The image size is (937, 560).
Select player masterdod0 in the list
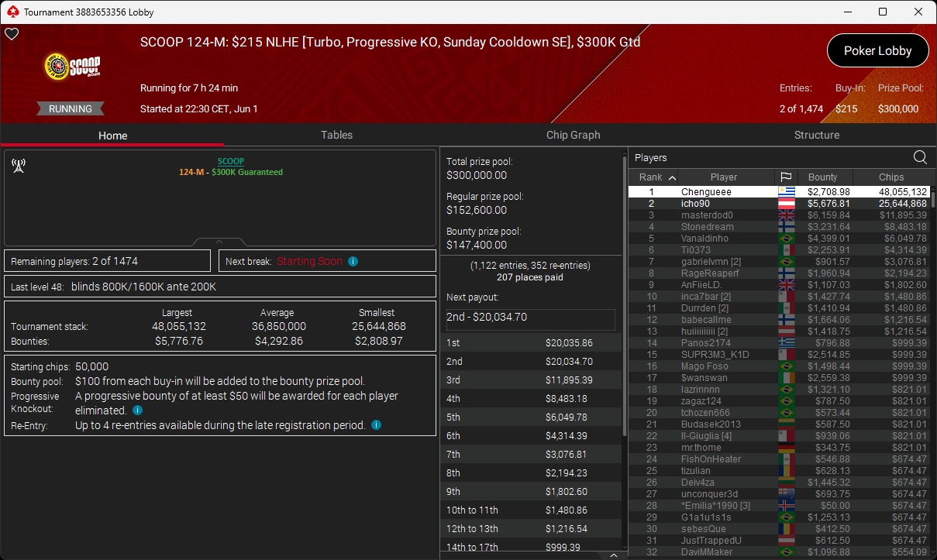tap(779, 215)
